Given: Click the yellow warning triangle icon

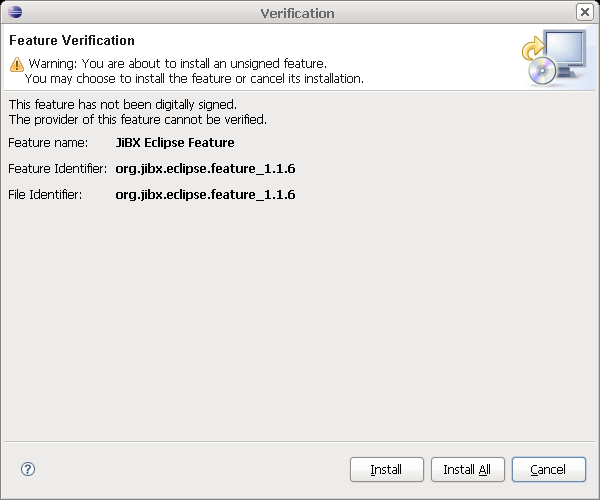Looking at the screenshot, I should [x=16, y=64].
